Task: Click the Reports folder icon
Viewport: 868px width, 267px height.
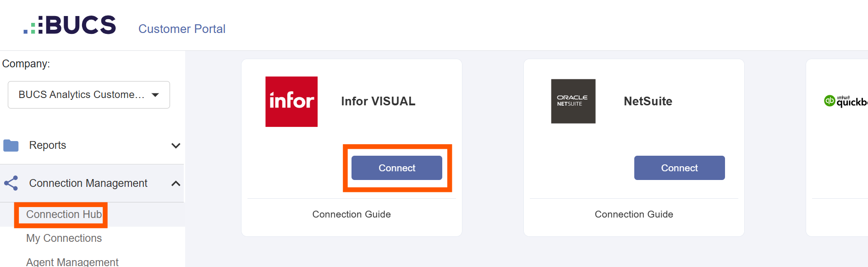Action: (x=11, y=146)
